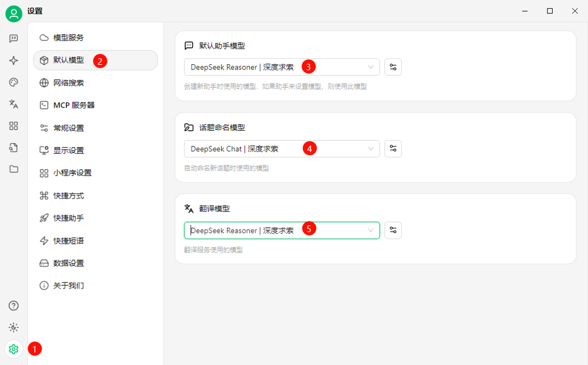
Task: Toggle the theme with the sun icon
Action: coord(14,327)
